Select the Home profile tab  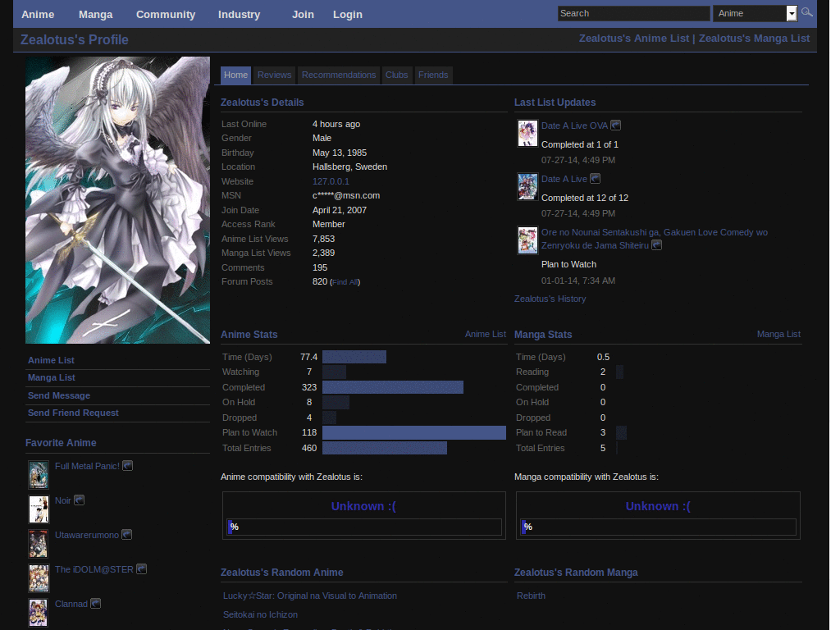pos(235,75)
